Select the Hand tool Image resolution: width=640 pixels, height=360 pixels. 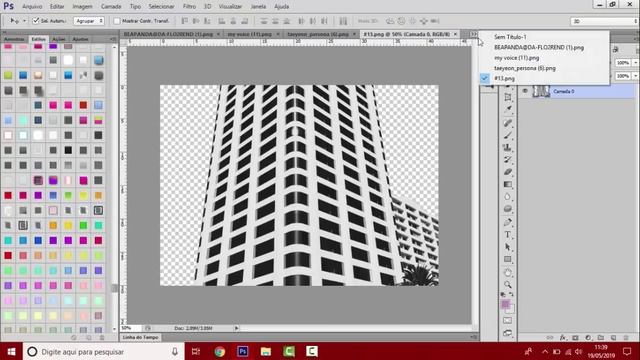[x=508, y=272]
